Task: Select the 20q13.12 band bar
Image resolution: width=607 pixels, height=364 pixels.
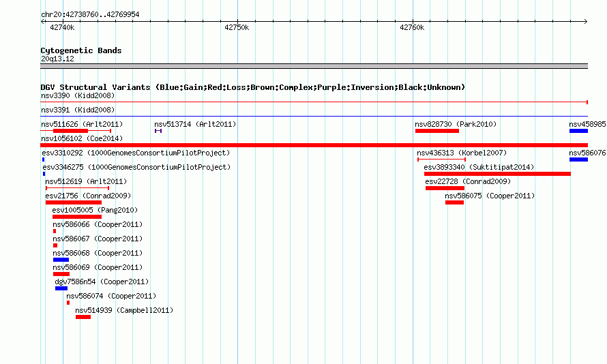Action: point(314,66)
